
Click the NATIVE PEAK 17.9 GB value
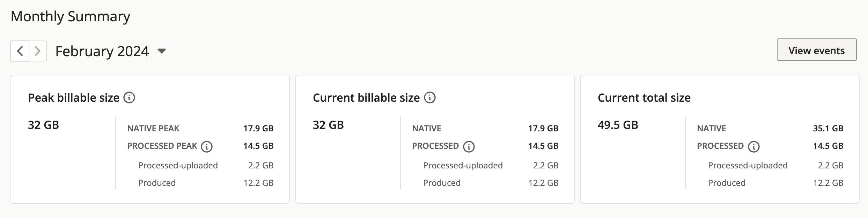258,128
